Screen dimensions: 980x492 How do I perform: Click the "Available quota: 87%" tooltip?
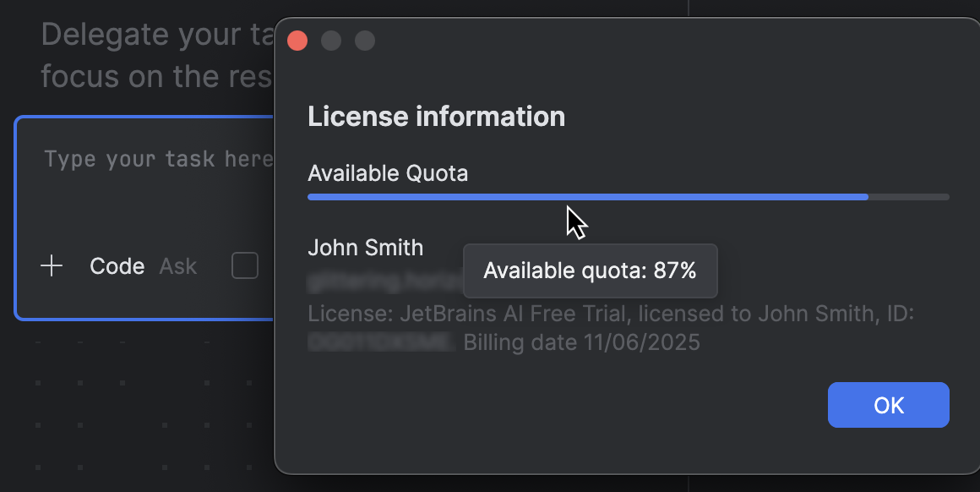[x=590, y=271]
